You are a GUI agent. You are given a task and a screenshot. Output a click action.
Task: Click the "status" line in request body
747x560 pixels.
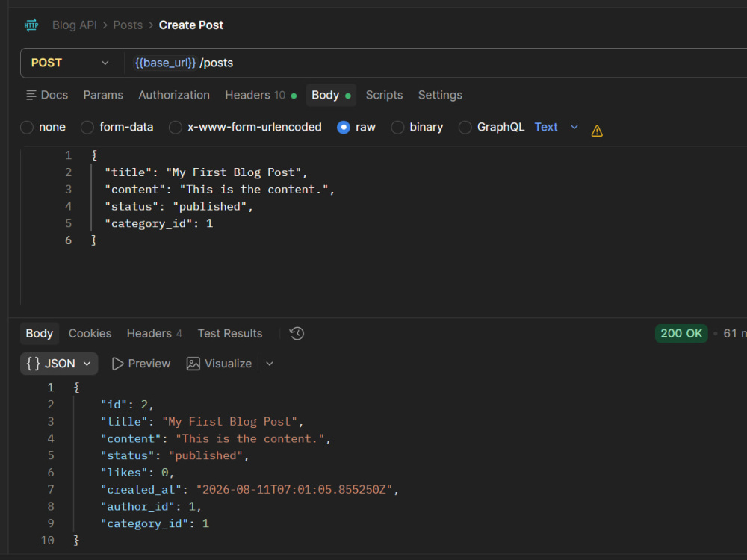pyautogui.click(x=179, y=207)
